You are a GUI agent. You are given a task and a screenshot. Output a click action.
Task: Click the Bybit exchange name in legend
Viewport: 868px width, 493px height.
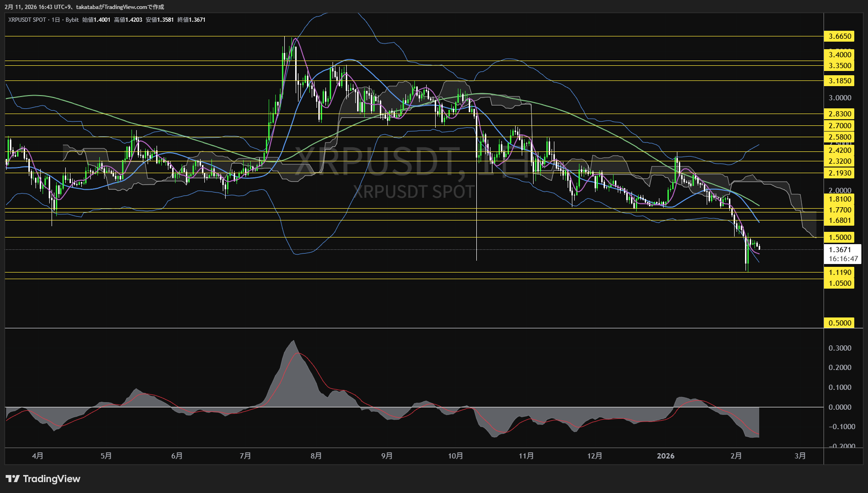click(x=72, y=20)
